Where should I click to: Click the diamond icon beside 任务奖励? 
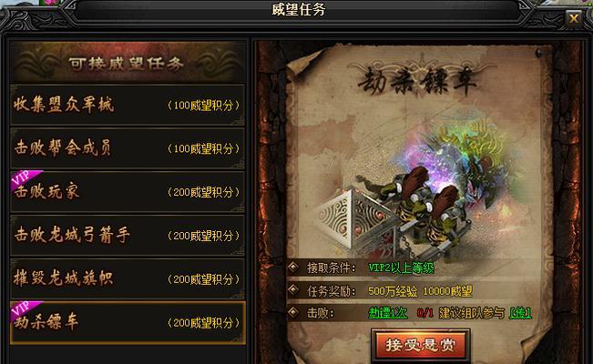click(x=293, y=290)
